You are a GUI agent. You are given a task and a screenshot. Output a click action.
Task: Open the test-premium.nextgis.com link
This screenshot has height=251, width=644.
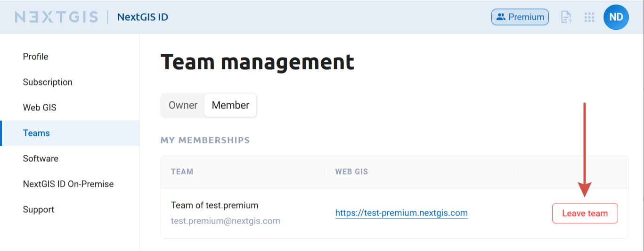(x=401, y=213)
